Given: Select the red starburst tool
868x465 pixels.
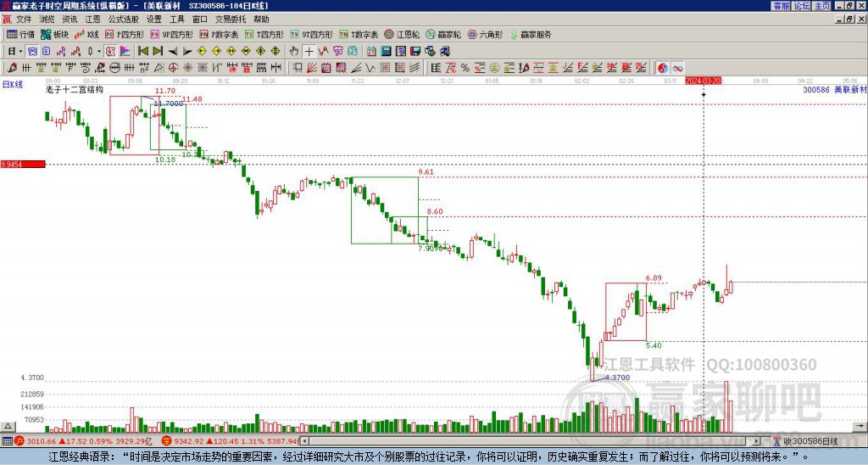Looking at the screenshot, I should click(187, 68).
